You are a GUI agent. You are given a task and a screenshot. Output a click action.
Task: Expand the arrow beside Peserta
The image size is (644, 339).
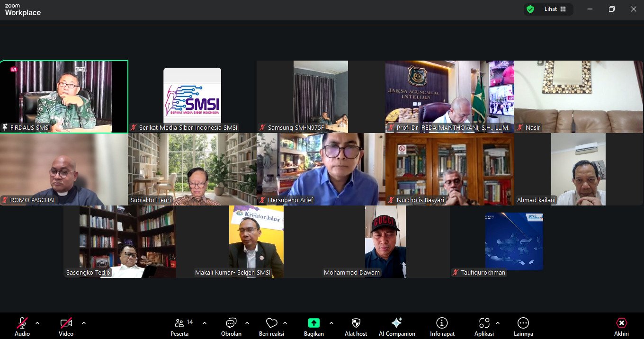tap(205, 323)
